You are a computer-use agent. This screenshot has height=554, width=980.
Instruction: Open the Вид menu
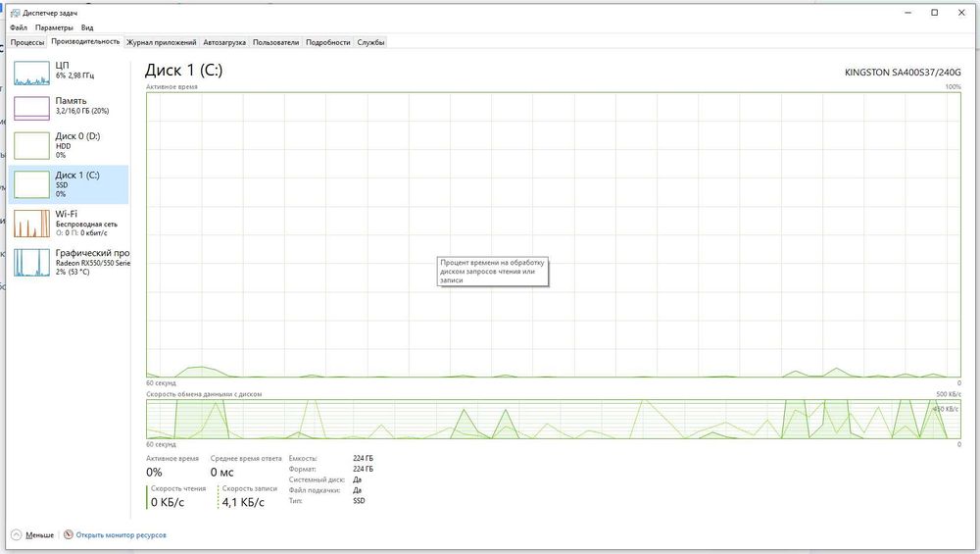pos(87,27)
